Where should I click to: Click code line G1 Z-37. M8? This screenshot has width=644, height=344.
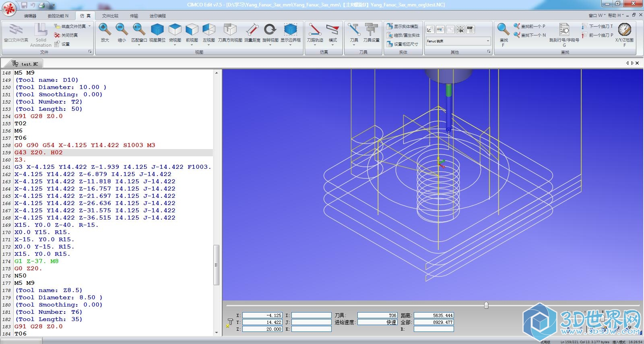36,261
